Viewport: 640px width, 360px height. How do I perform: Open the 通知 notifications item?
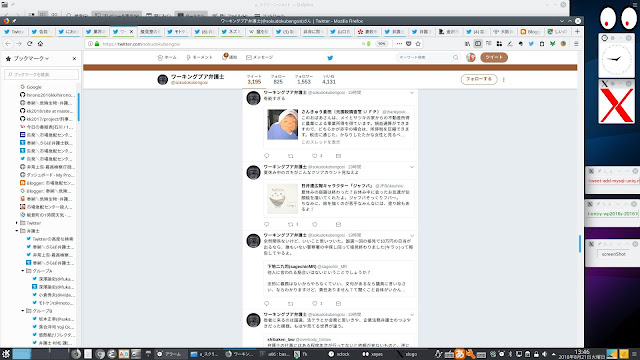pyautogui.click(x=230, y=57)
